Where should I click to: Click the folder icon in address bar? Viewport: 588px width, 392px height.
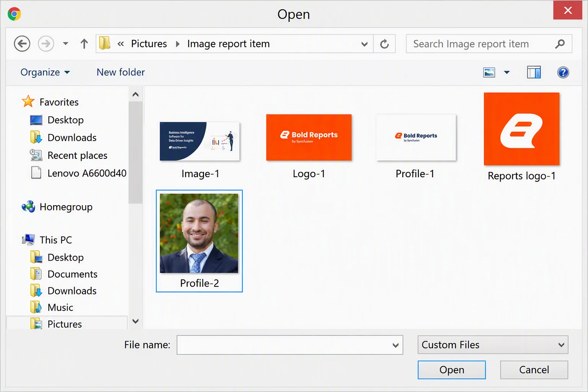click(105, 43)
